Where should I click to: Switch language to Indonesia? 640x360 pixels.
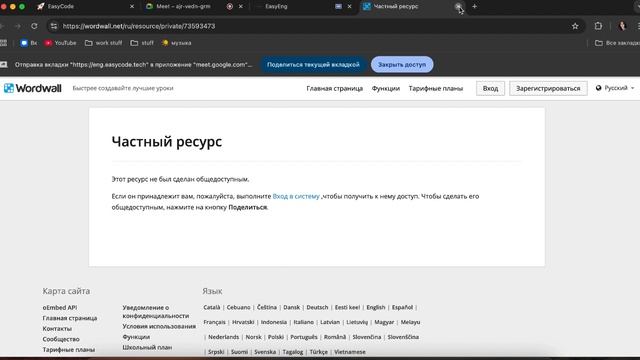click(x=274, y=322)
